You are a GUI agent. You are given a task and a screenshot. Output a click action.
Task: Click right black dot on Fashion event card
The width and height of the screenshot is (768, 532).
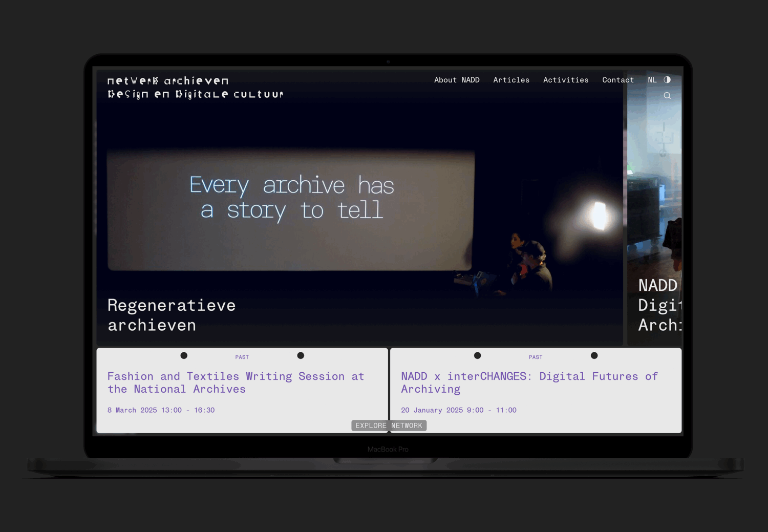(x=301, y=355)
